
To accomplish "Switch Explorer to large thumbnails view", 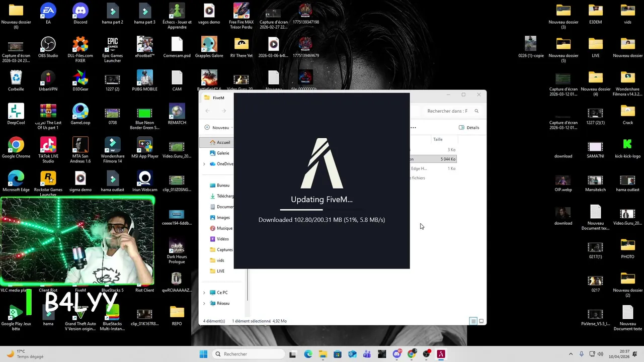I will (x=481, y=321).
